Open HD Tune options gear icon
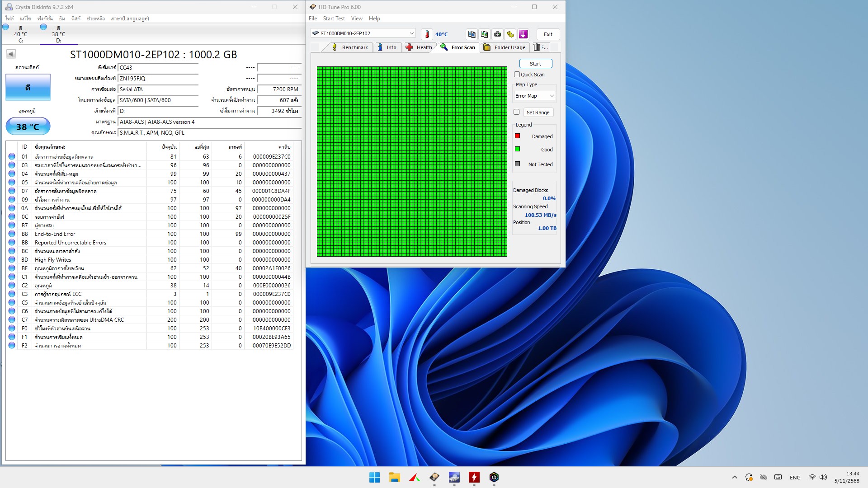Screen dimensions: 868x488 pos(510,34)
